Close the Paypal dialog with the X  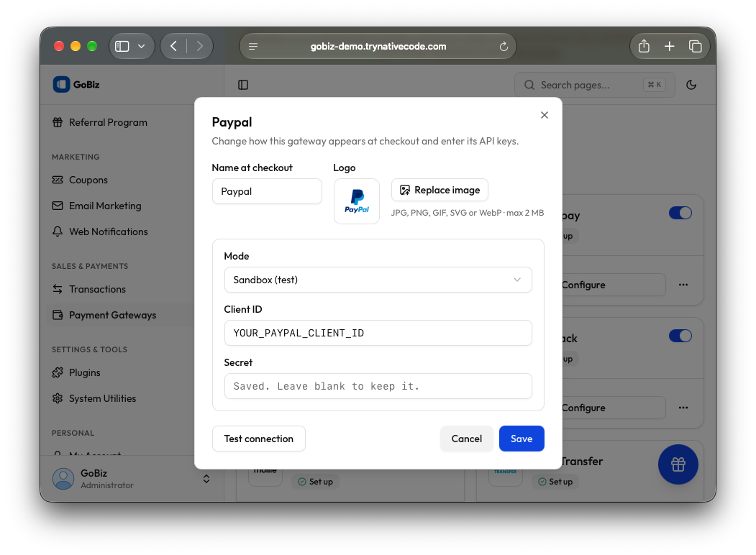click(545, 115)
